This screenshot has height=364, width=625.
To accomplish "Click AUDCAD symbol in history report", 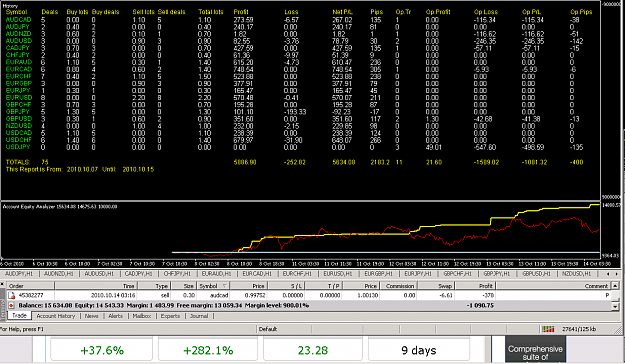I will click(x=18, y=20).
